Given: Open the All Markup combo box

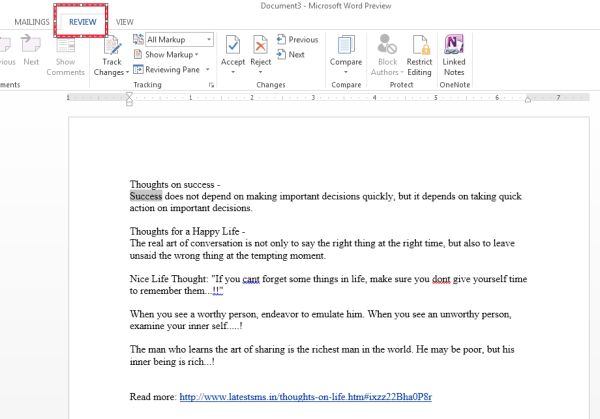Looking at the screenshot, I should tap(179, 39).
